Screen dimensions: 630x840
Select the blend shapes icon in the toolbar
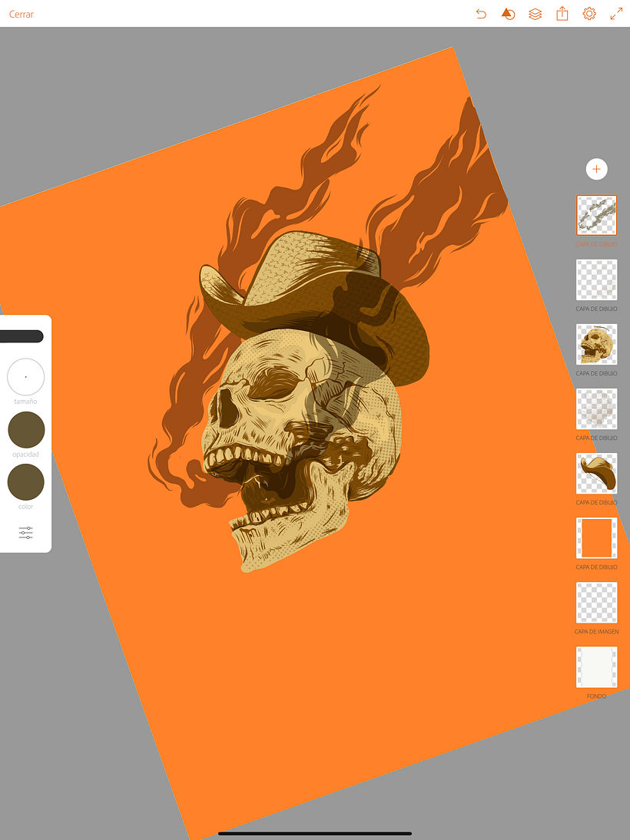(x=508, y=14)
